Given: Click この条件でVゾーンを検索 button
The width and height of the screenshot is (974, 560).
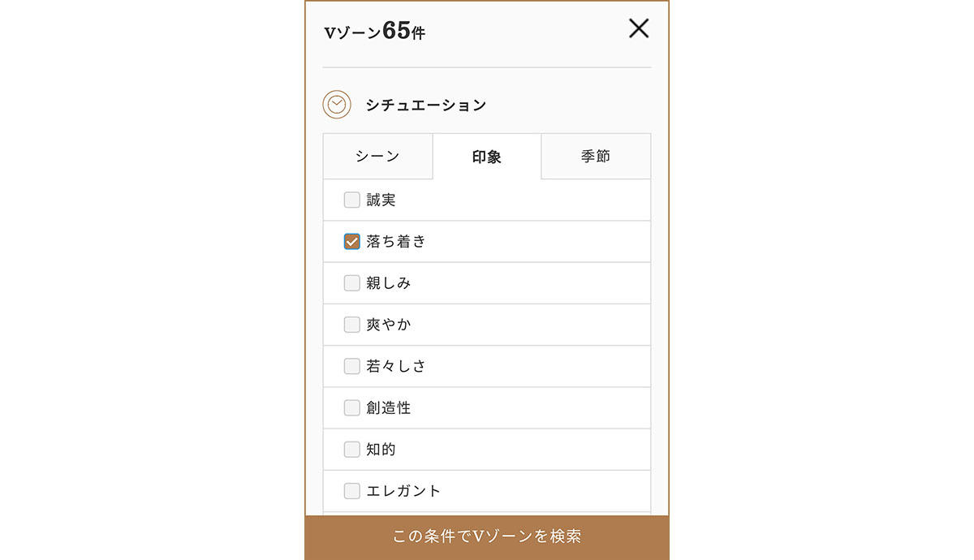Looking at the screenshot, I should tap(487, 537).
